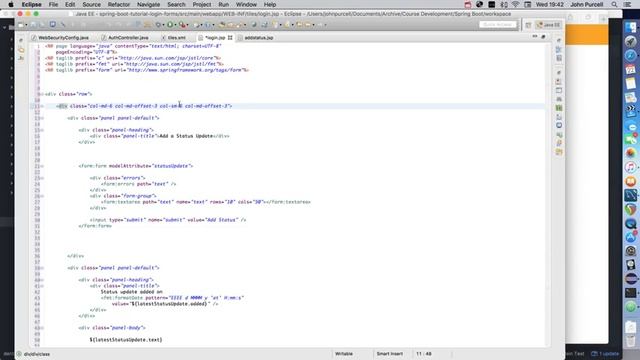This screenshot has height=360, width=640.
Task: Click the div/div/class breadcrumb in status bar
Action: pos(37,354)
